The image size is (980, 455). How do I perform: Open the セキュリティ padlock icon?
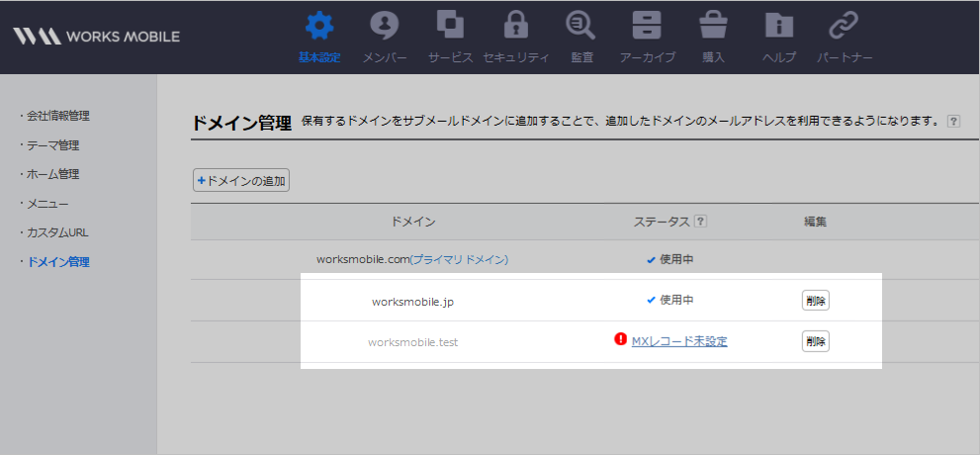pyautogui.click(x=516, y=25)
